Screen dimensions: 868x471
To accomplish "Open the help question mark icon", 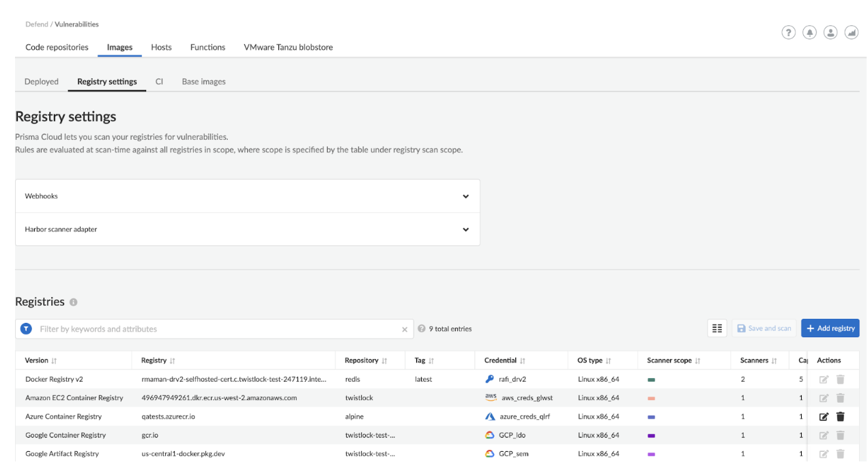I will 788,32.
